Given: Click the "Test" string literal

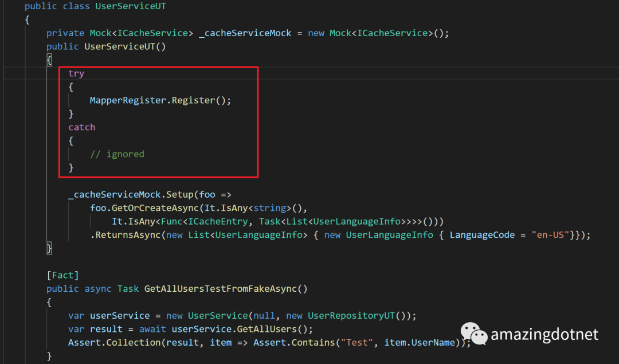Looking at the screenshot, I should click(357, 343).
